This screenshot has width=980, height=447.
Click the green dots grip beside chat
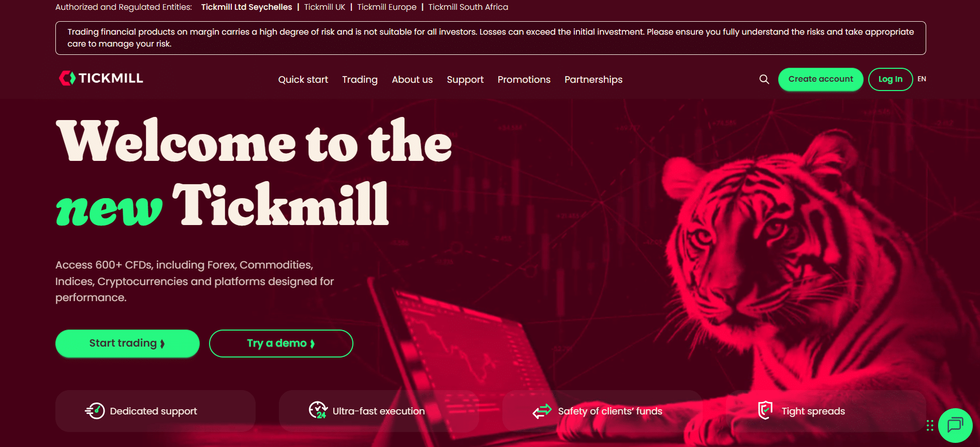[930, 425]
